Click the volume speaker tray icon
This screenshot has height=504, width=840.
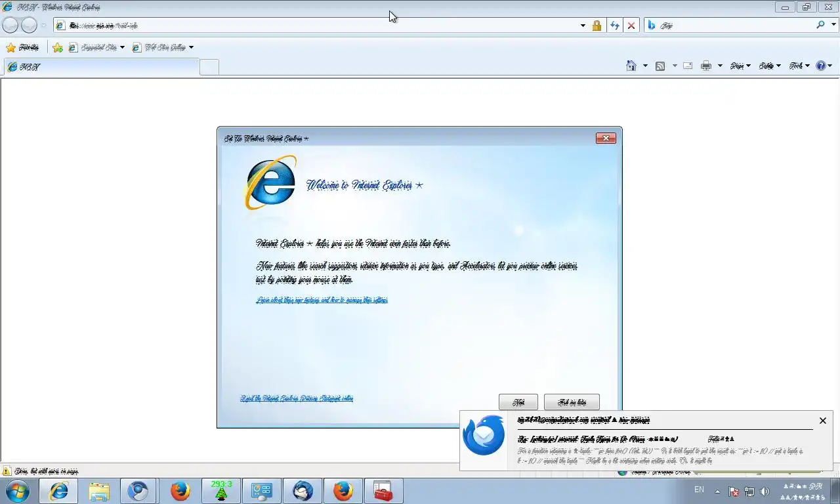tap(765, 492)
